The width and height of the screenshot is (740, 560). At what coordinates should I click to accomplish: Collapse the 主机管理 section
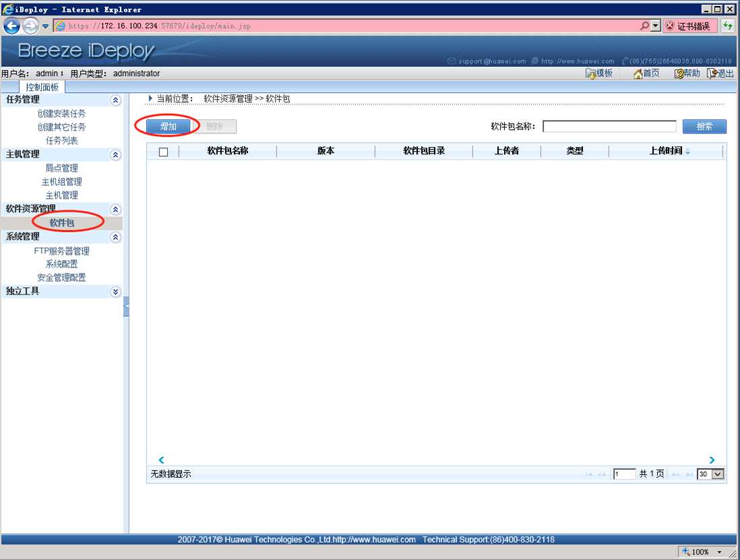click(115, 155)
